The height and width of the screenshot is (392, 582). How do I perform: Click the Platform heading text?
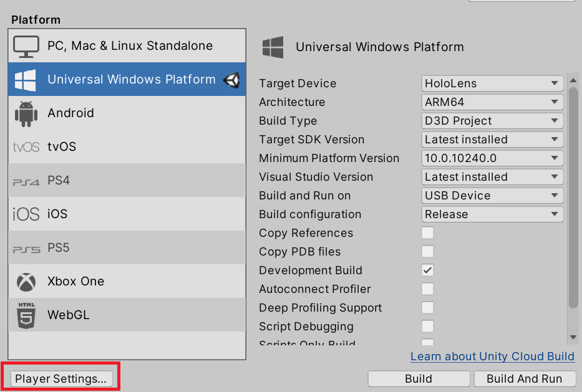[x=36, y=20]
